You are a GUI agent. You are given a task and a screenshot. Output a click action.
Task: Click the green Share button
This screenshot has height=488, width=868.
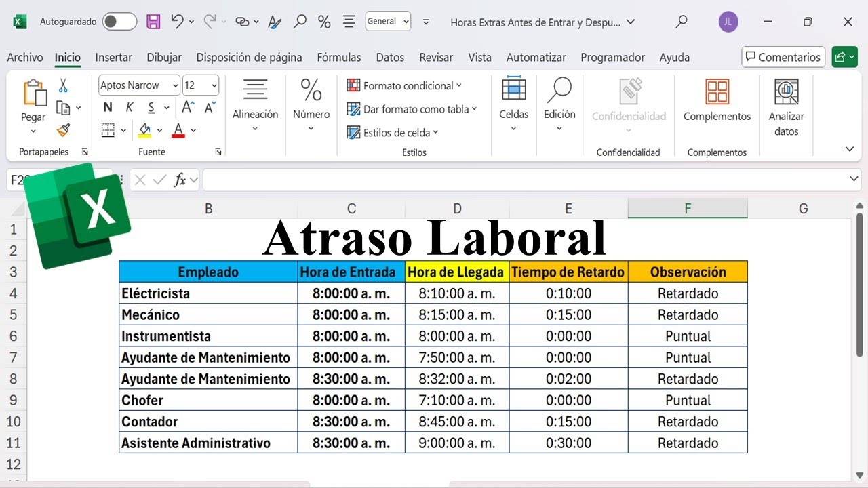coord(845,58)
